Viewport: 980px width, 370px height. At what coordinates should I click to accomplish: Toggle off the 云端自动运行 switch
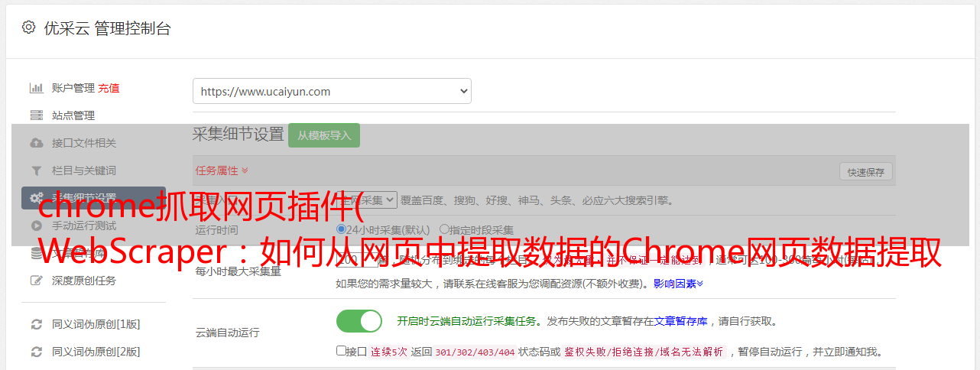point(359,321)
